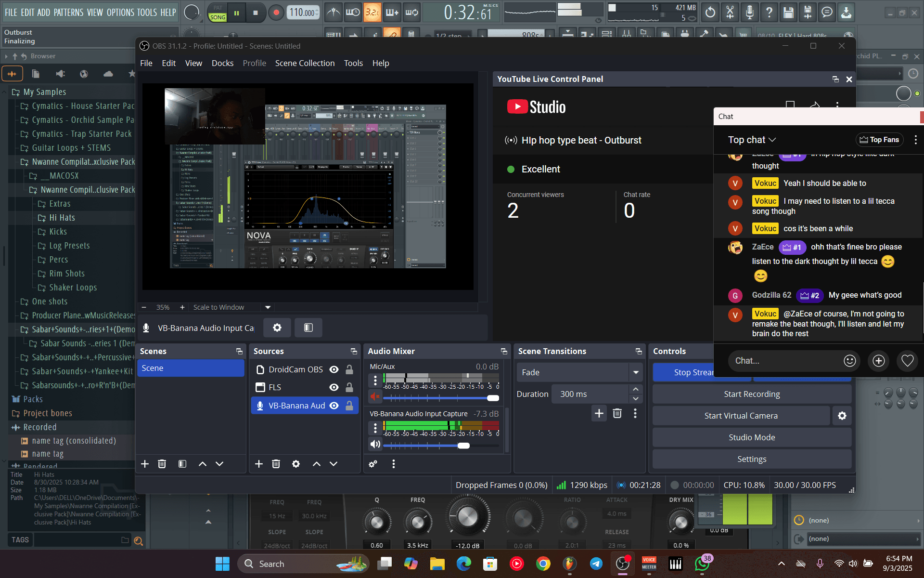Open Virtual Camera settings gear

[842, 416]
